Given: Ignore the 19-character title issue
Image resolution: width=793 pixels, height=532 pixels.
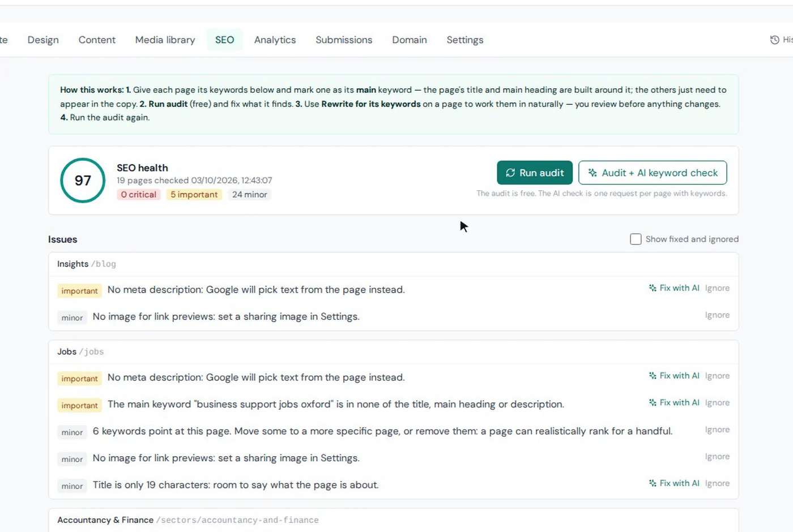Looking at the screenshot, I should (x=717, y=483).
